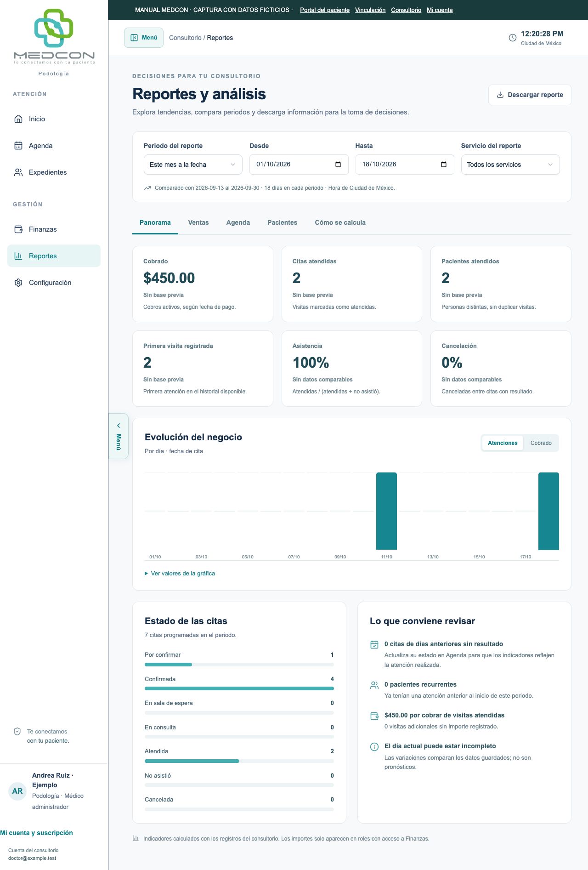The width and height of the screenshot is (588, 870).
Task: Switch chart to Cobrado view
Action: 541,443
